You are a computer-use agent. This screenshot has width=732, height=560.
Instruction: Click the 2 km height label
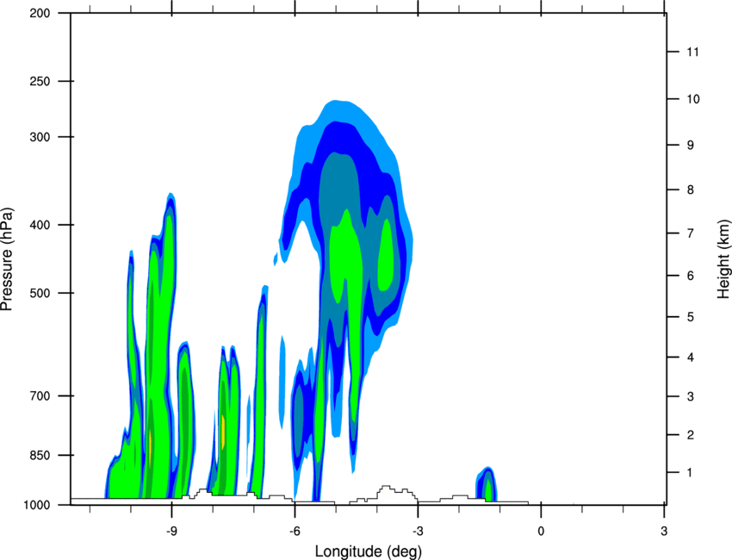point(691,435)
